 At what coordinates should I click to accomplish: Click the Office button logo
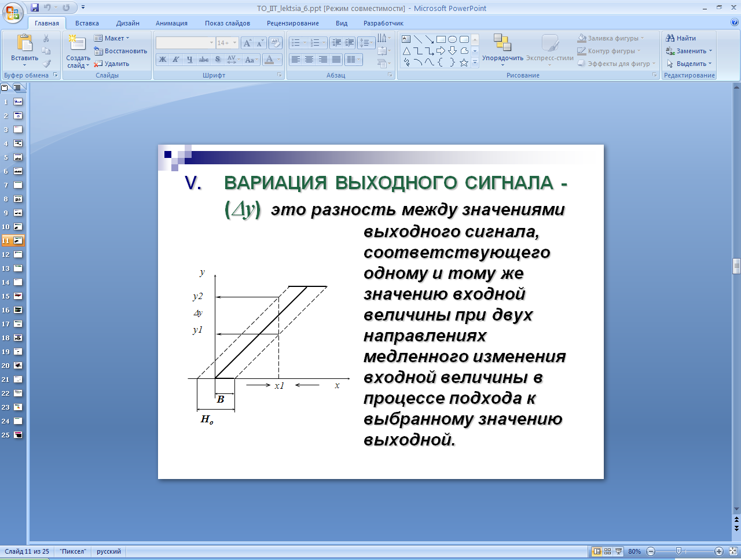pos(13,12)
